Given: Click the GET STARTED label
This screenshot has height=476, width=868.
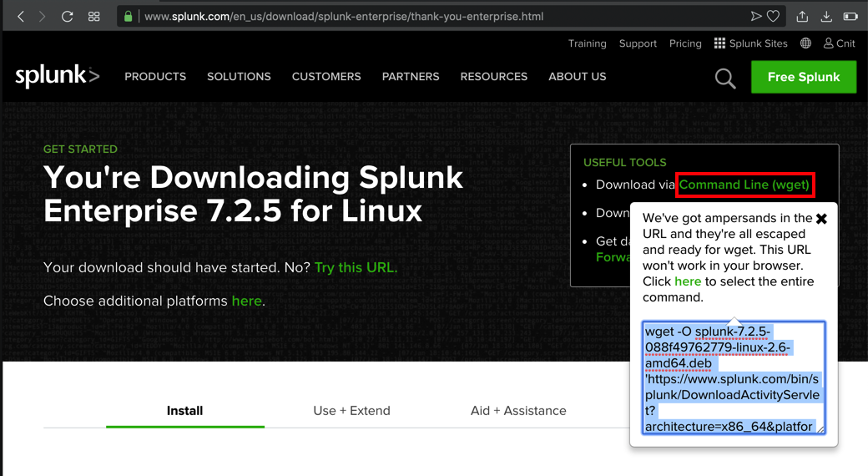Looking at the screenshot, I should [x=80, y=149].
